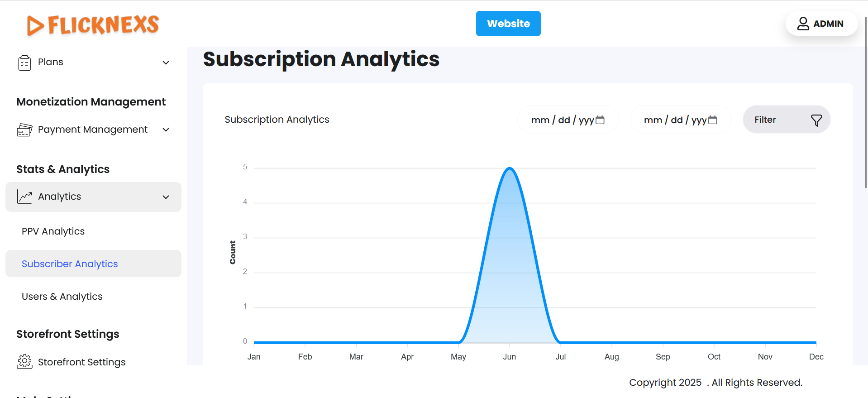Click the Storefront Settings gear icon
This screenshot has width=868, height=398.
pyautogui.click(x=24, y=362)
